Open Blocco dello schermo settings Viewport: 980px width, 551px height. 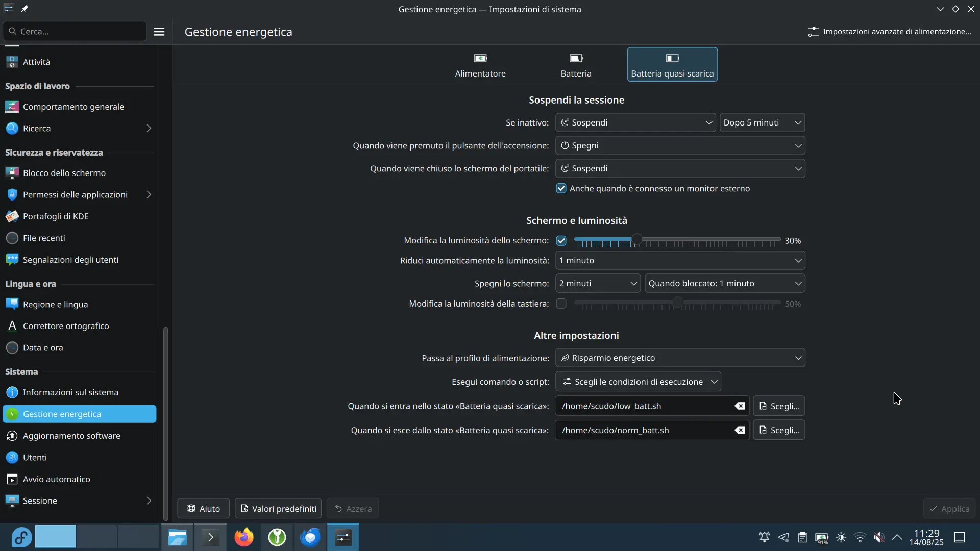click(x=63, y=173)
